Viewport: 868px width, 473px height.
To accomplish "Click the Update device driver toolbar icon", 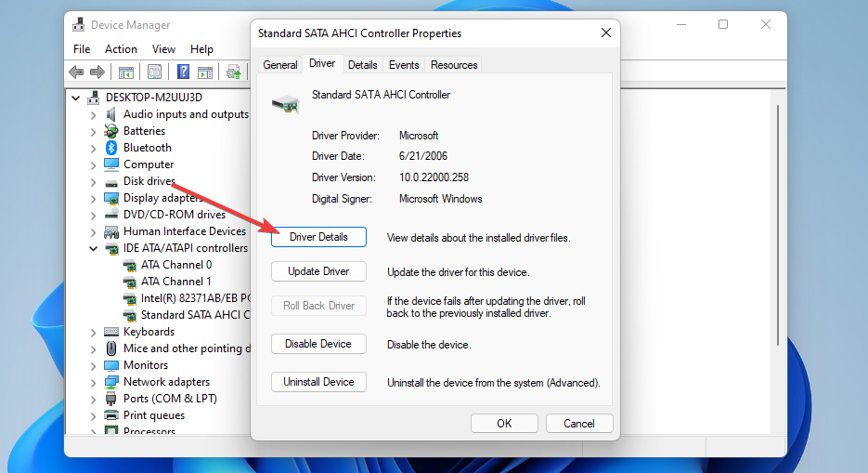I will [234, 72].
